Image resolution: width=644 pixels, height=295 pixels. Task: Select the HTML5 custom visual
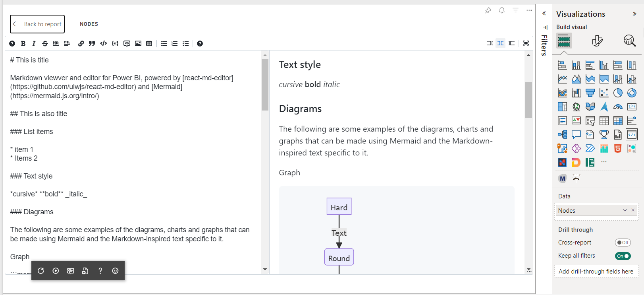tap(618, 148)
